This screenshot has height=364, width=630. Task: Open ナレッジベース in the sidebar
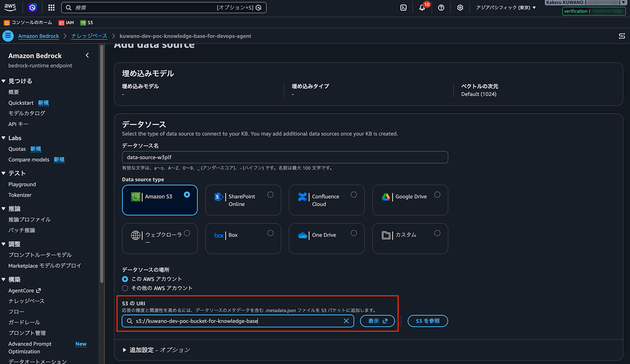point(26,301)
